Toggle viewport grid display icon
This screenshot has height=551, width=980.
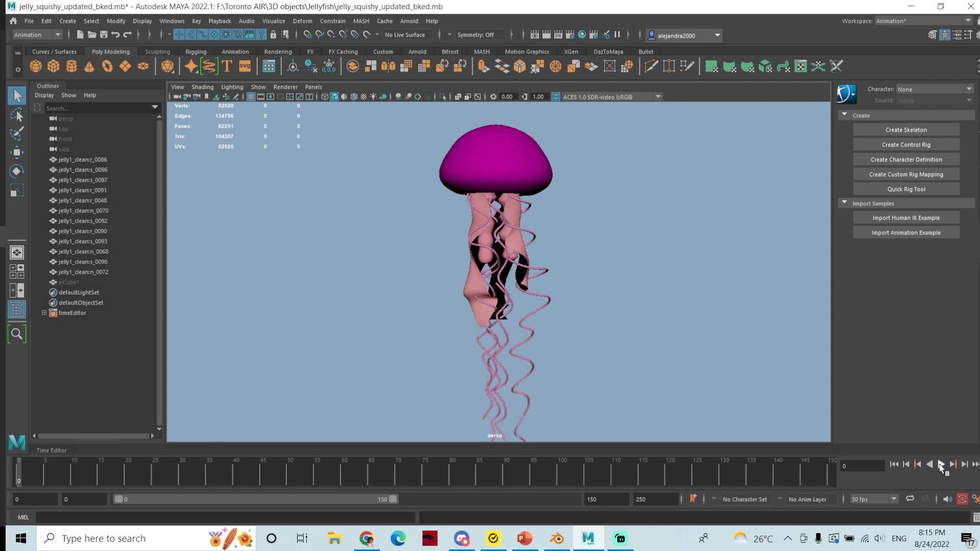click(251, 97)
